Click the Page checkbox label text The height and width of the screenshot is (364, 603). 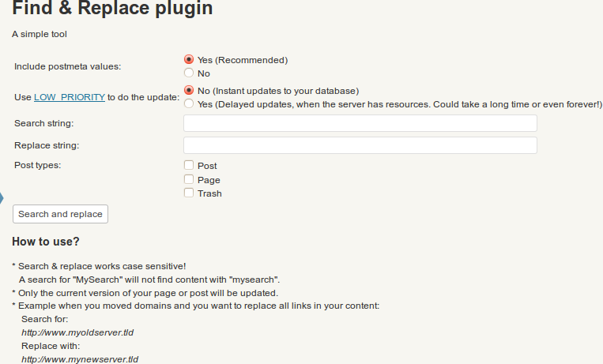[x=209, y=180]
